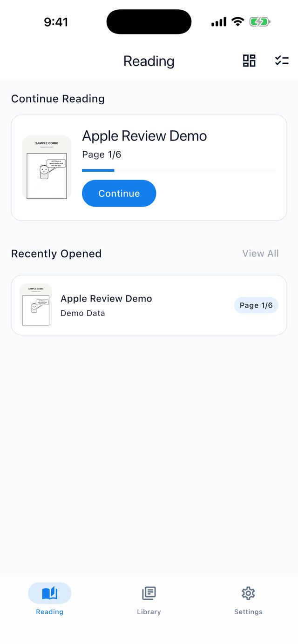
Task: Tap the open book Reading icon
Action: pos(49,593)
